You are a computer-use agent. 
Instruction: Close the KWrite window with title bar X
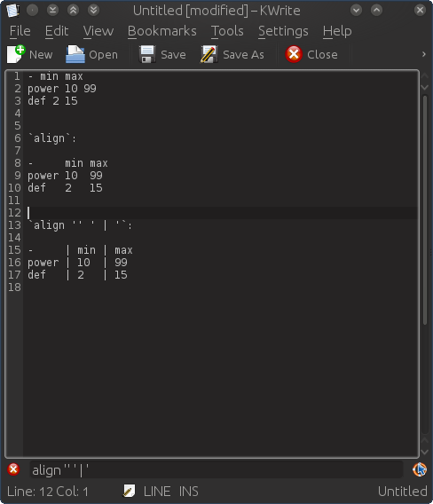(420, 11)
